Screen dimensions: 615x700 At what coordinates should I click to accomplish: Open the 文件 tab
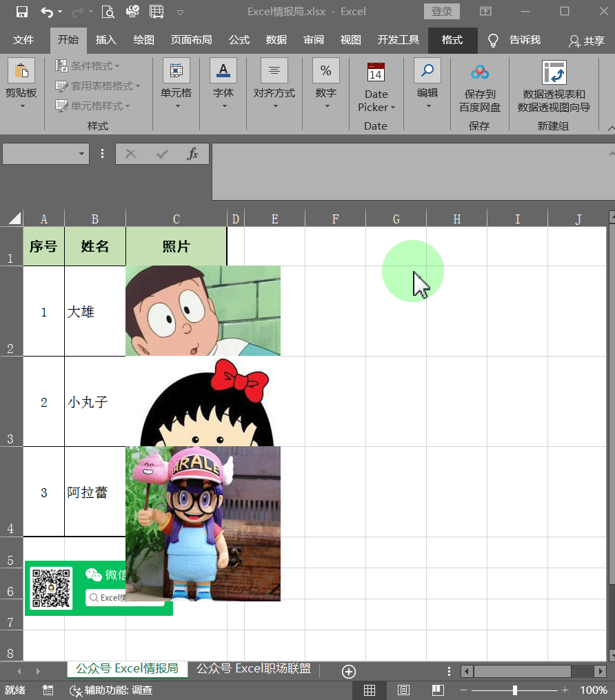23,40
